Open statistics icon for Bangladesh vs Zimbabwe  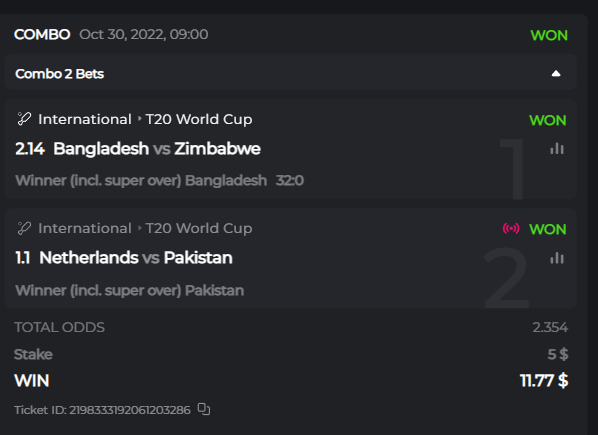point(557,148)
